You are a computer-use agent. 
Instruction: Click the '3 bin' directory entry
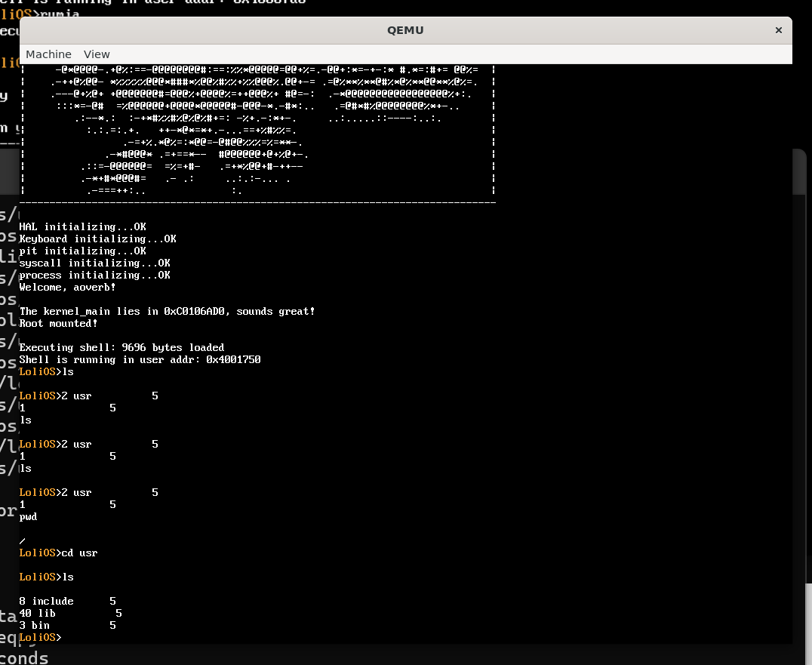pos(35,625)
